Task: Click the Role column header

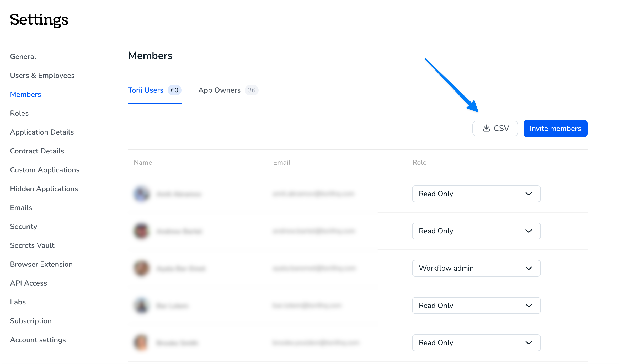Action: [419, 163]
